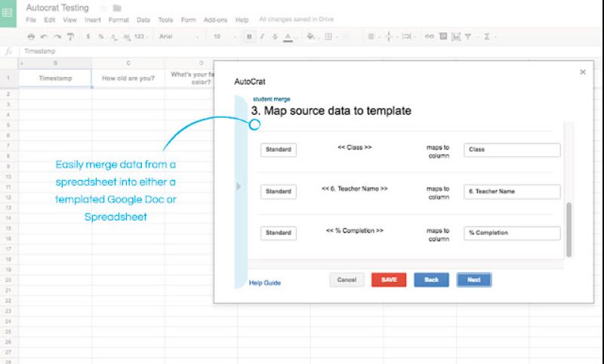Click Standard button for Teacher Name row
604x364 pixels.
pyautogui.click(x=279, y=191)
